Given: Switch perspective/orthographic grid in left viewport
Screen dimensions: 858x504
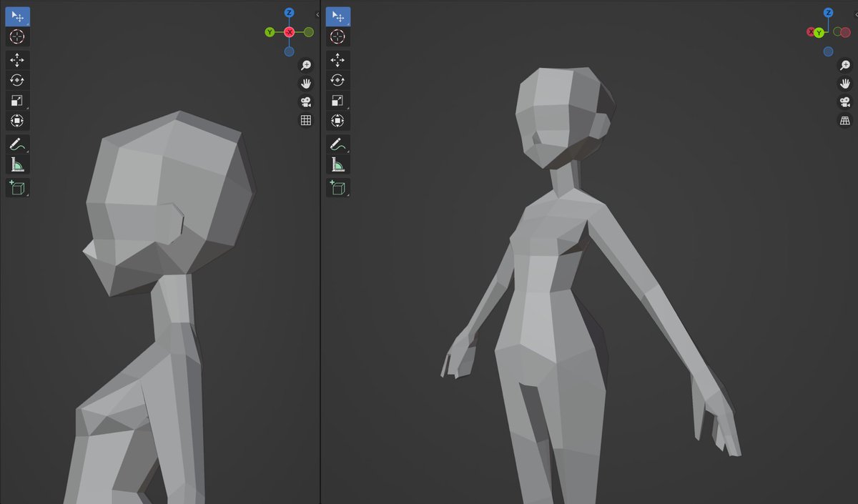Looking at the screenshot, I should coord(306,121).
